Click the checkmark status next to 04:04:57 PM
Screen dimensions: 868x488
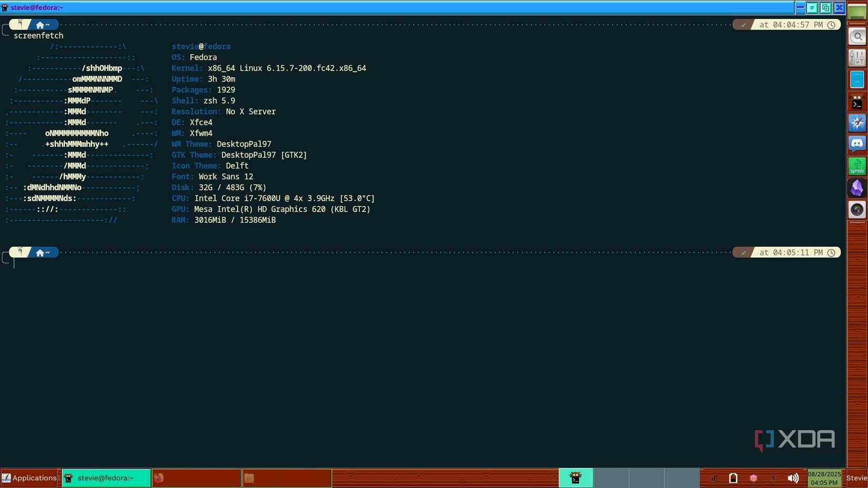coord(743,25)
